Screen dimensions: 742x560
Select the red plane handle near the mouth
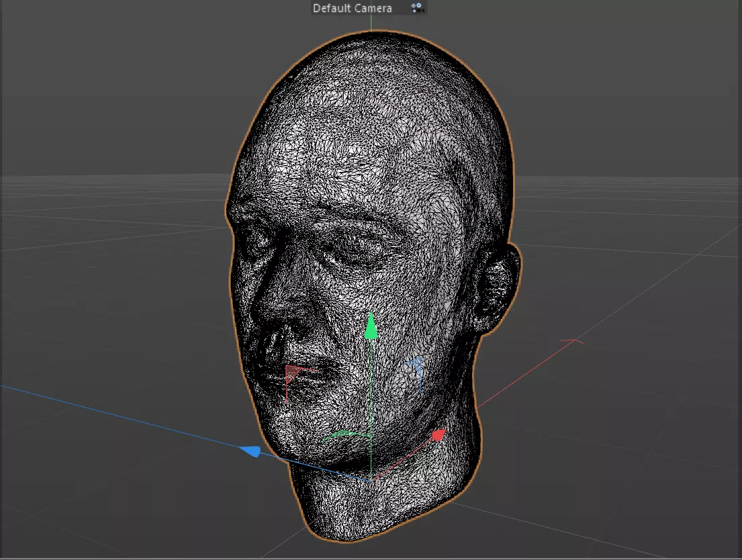294,378
